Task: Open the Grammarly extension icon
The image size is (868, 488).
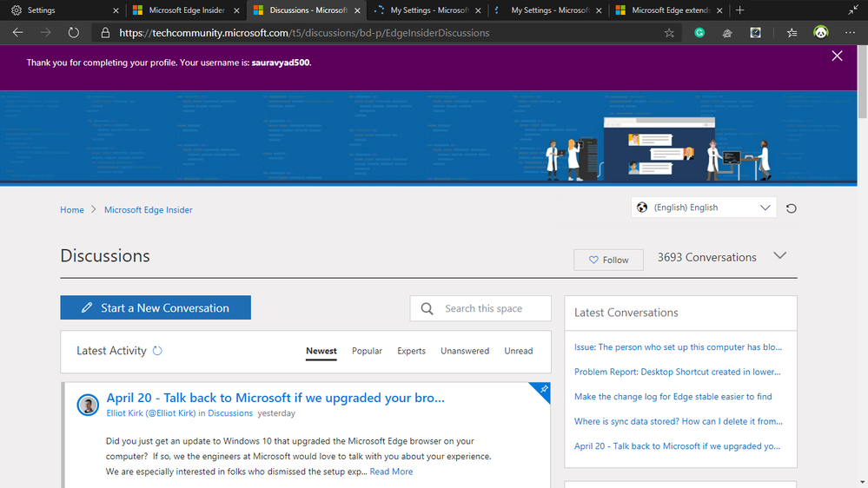Action: click(699, 33)
